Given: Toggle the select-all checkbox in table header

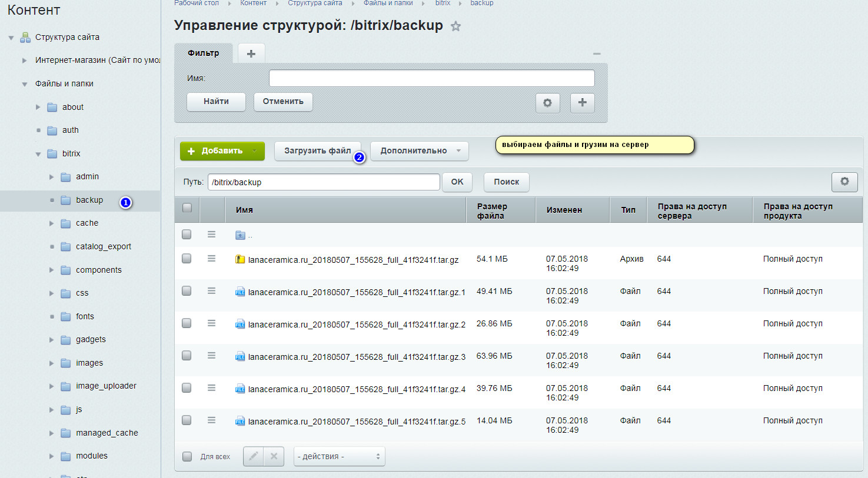Looking at the screenshot, I should (x=187, y=208).
